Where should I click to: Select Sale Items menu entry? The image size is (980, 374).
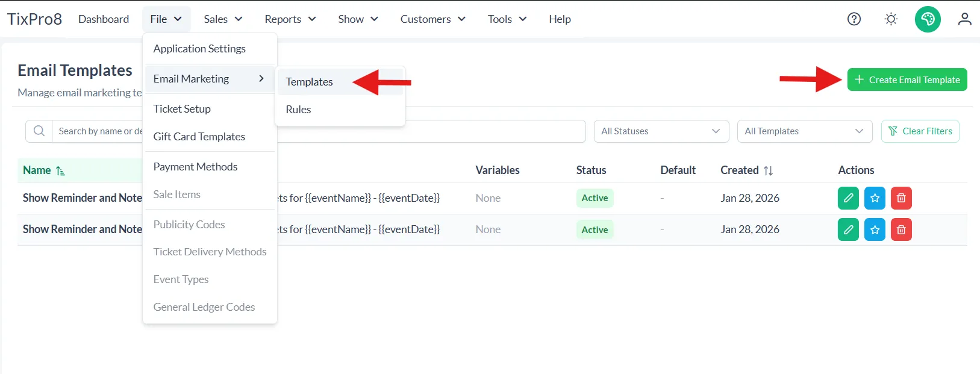point(210,195)
